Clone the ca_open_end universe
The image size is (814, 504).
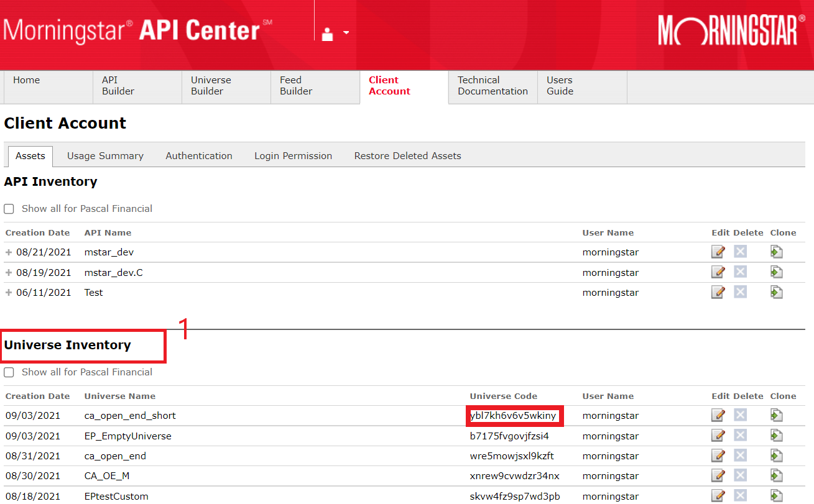coord(776,456)
